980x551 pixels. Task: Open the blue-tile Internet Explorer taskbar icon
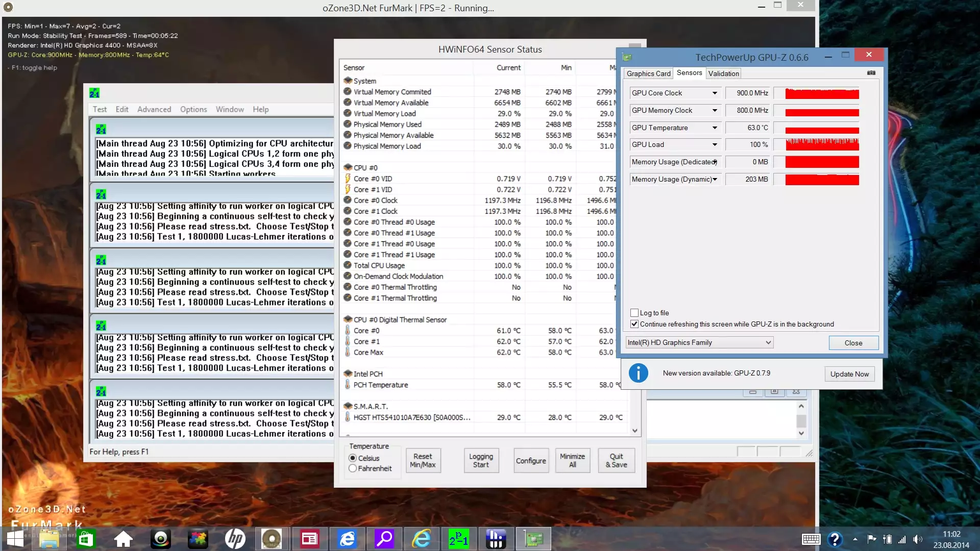347,539
